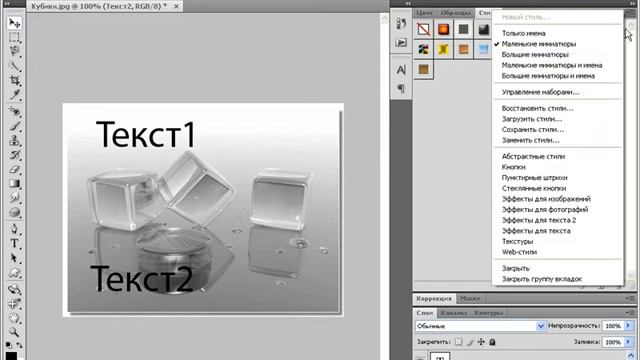The image size is (640, 360).
Task: Click 'Сохранить стили...' menu item
Action: (533, 130)
